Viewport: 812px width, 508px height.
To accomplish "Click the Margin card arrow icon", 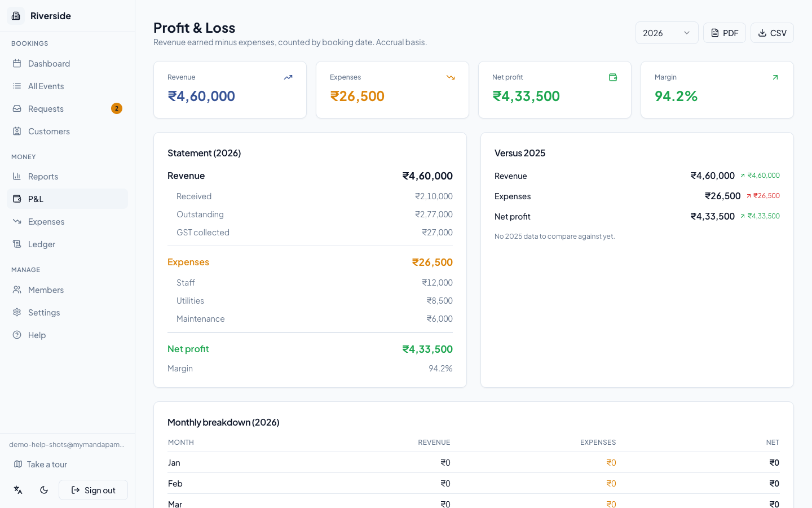I will tap(775, 77).
